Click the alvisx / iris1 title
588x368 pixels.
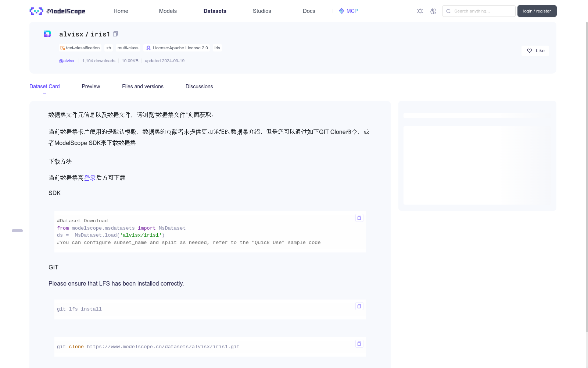[85, 34]
